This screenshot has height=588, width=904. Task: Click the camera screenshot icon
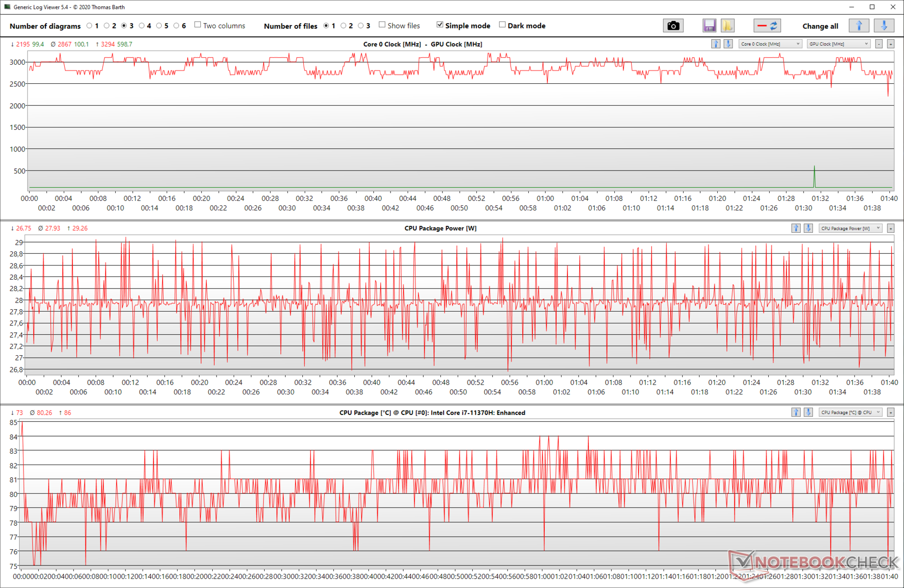pos(673,26)
